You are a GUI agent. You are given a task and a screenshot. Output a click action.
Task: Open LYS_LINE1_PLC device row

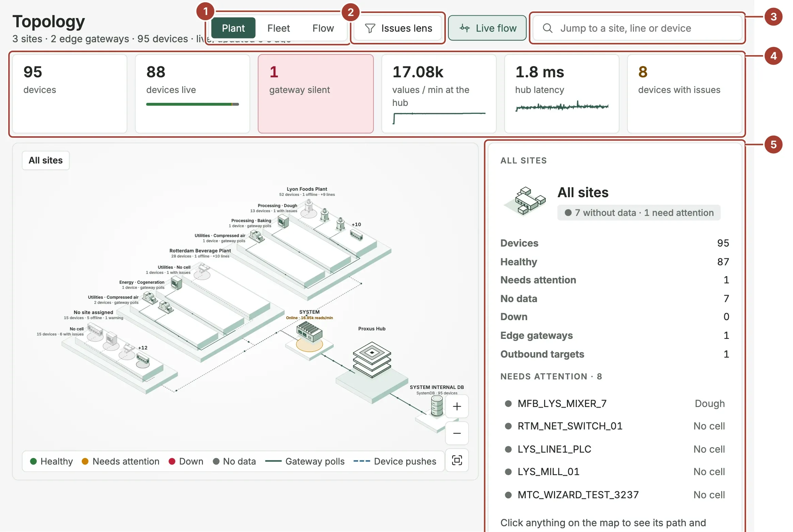[615, 449]
